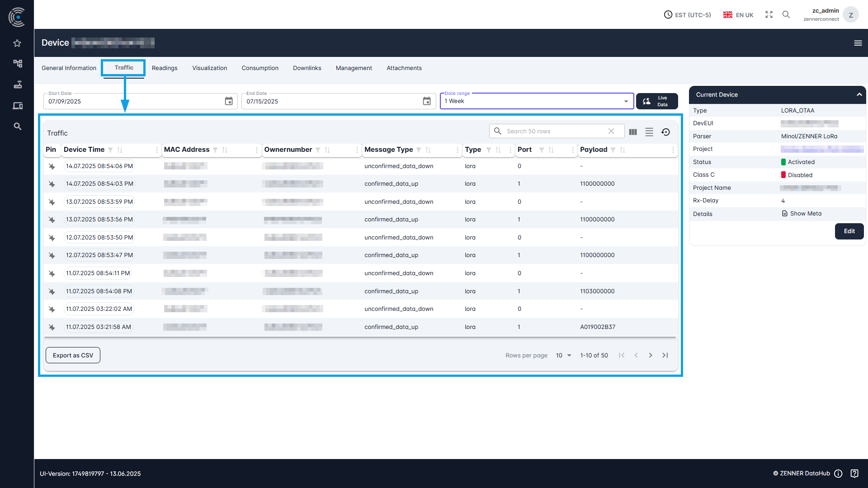
Task: Toggle column visibility with the columns icon
Action: pyautogui.click(x=632, y=131)
